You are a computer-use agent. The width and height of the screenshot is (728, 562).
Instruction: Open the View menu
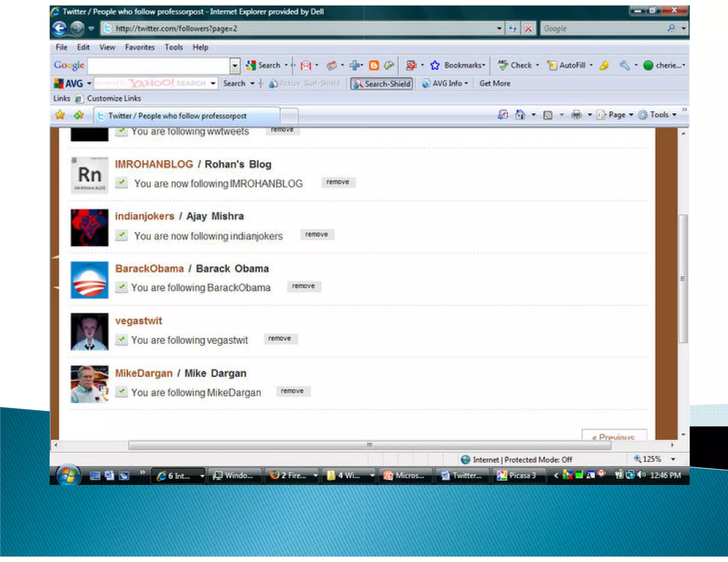[107, 47]
